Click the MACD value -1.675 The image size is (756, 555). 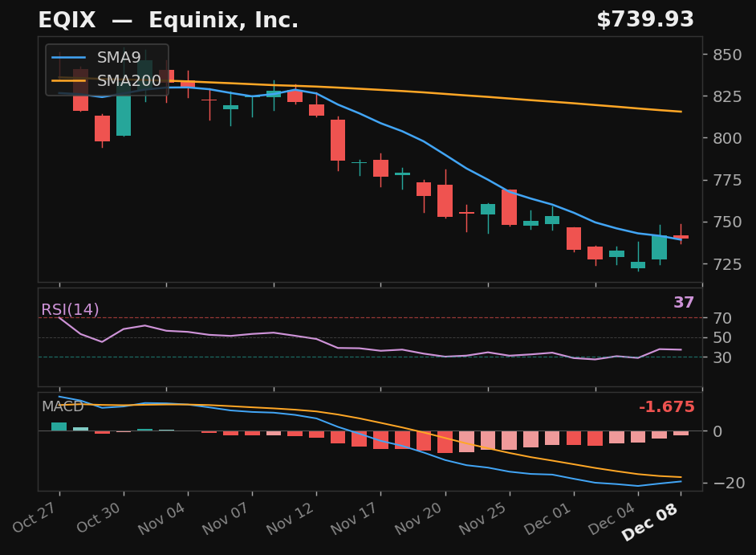click(666, 407)
